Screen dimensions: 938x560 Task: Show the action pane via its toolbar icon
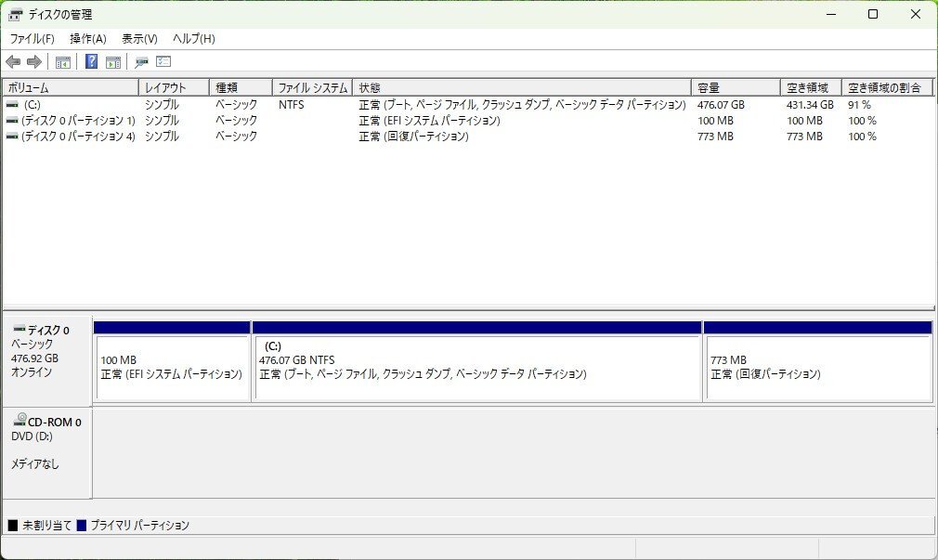coord(112,62)
